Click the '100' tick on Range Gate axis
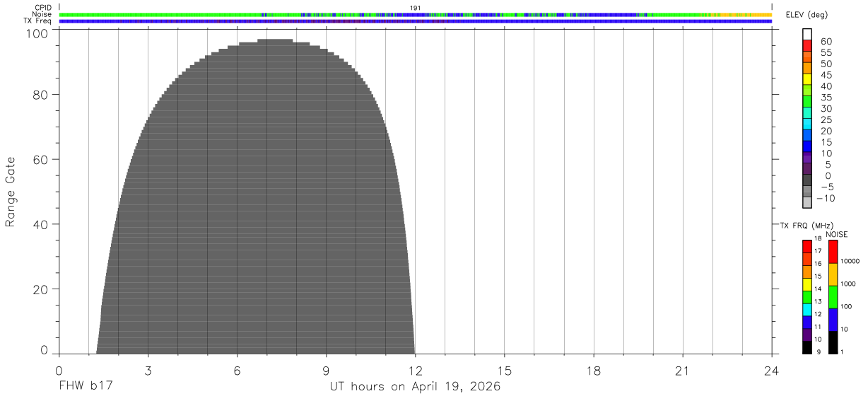868x401 pixels. [38, 33]
